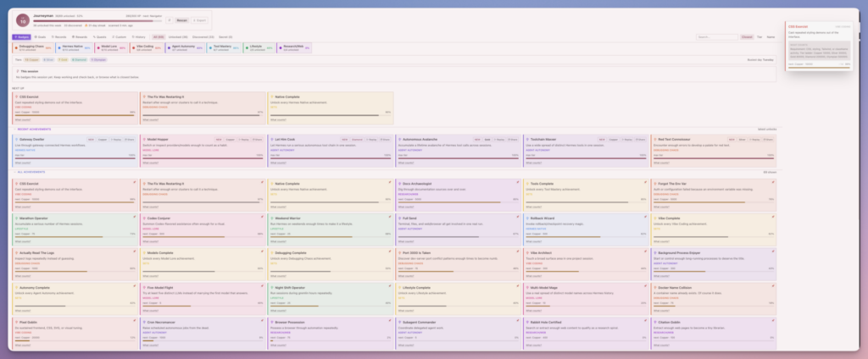Click the Search input field
The width and height of the screenshot is (868, 359).
coord(717,37)
